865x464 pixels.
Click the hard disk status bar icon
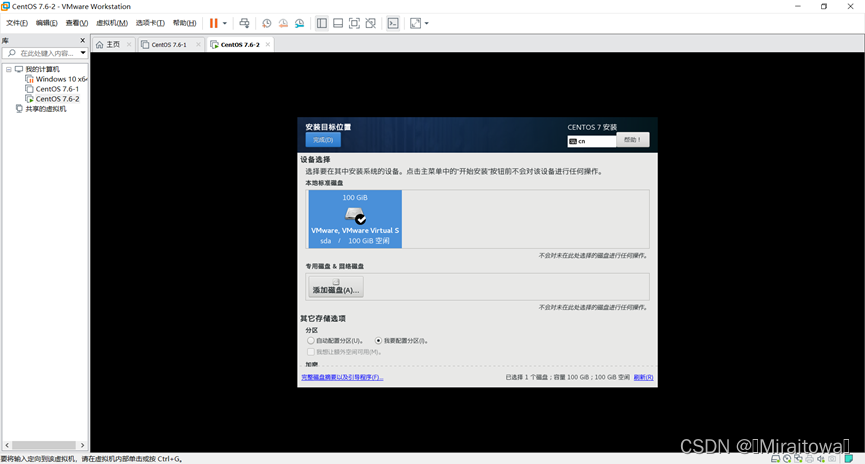[775, 459]
